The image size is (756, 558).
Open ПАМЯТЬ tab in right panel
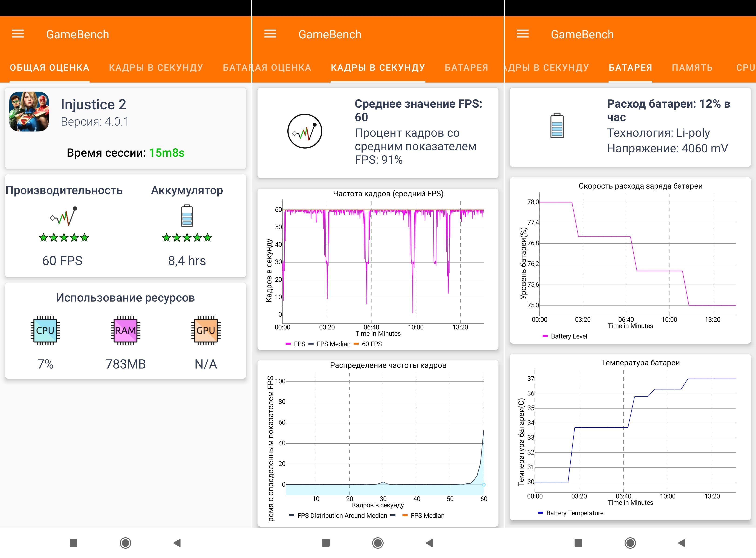(692, 68)
